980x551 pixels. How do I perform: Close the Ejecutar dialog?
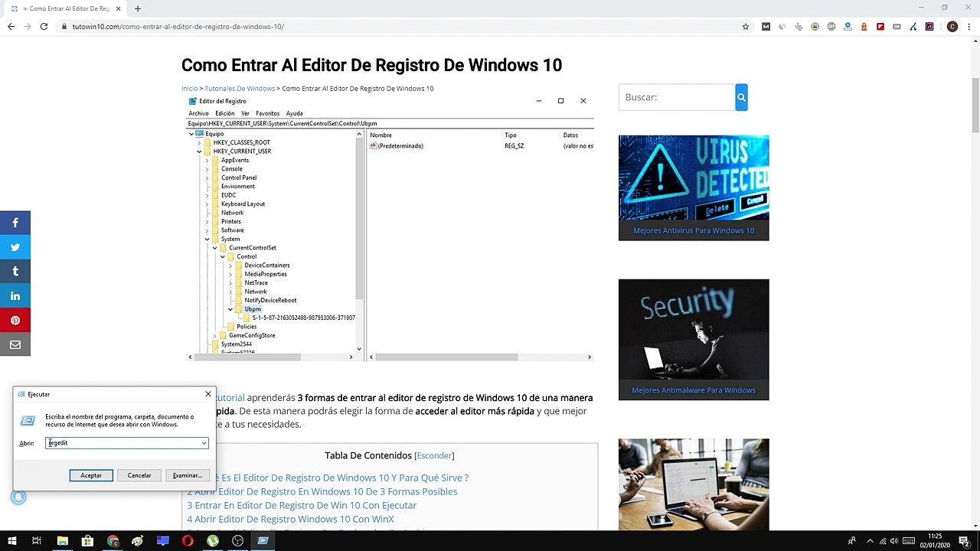coord(207,394)
